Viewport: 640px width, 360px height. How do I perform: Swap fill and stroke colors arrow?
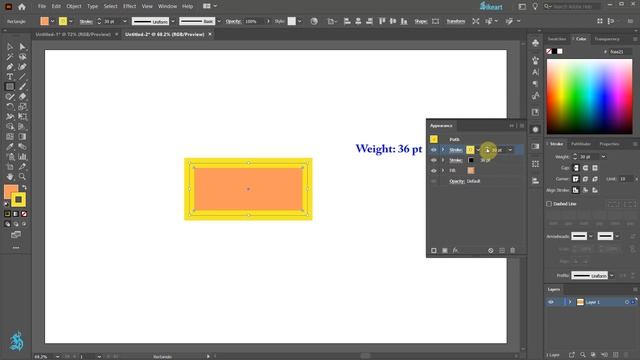coord(24,187)
